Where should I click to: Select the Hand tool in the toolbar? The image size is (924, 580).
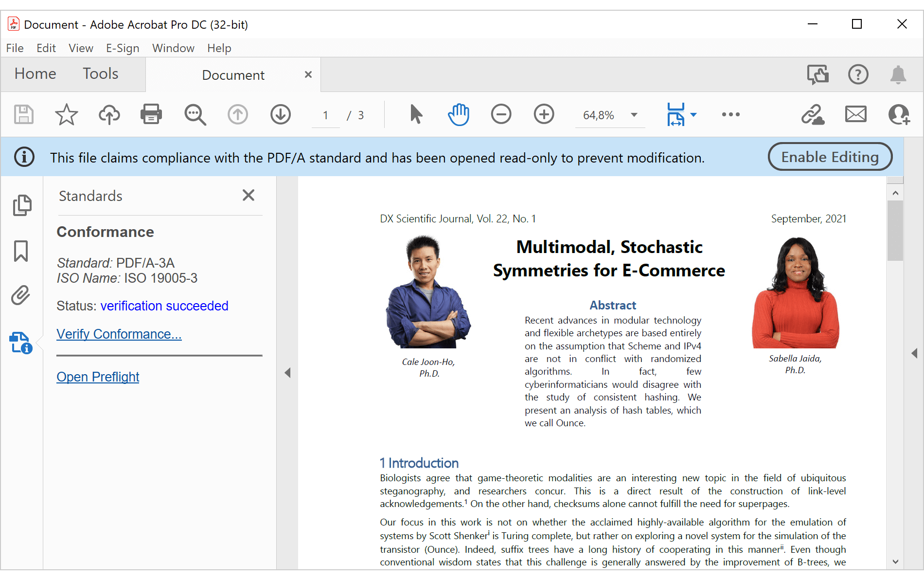point(458,114)
